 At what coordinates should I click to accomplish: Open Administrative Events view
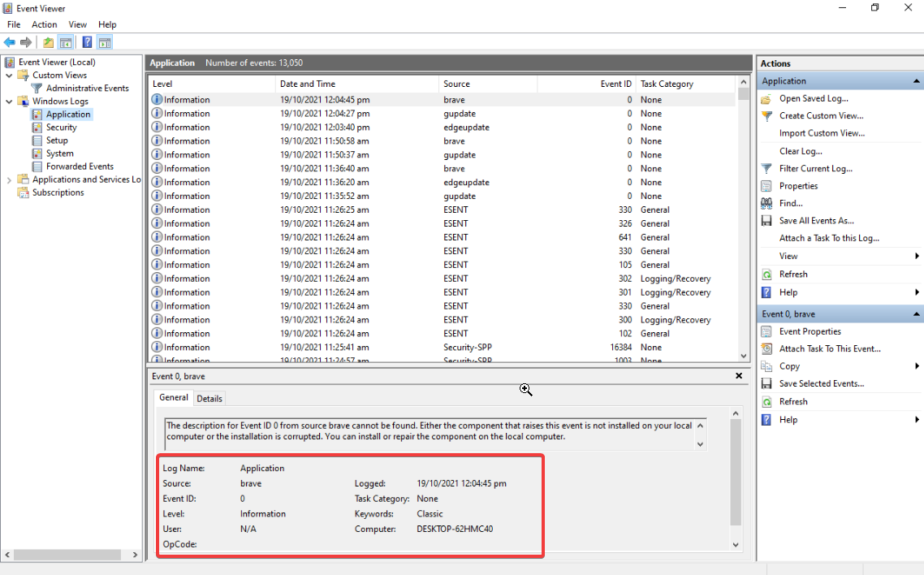[x=87, y=88]
